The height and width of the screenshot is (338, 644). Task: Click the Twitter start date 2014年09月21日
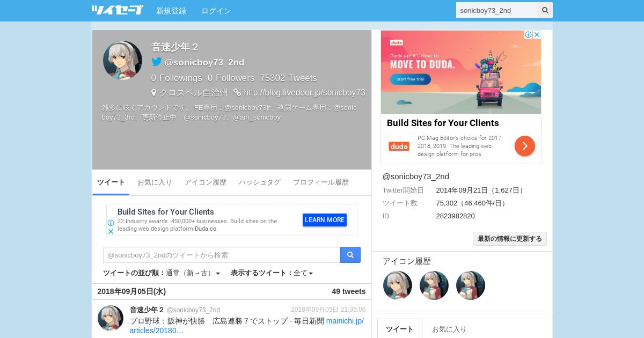click(x=481, y=190)
